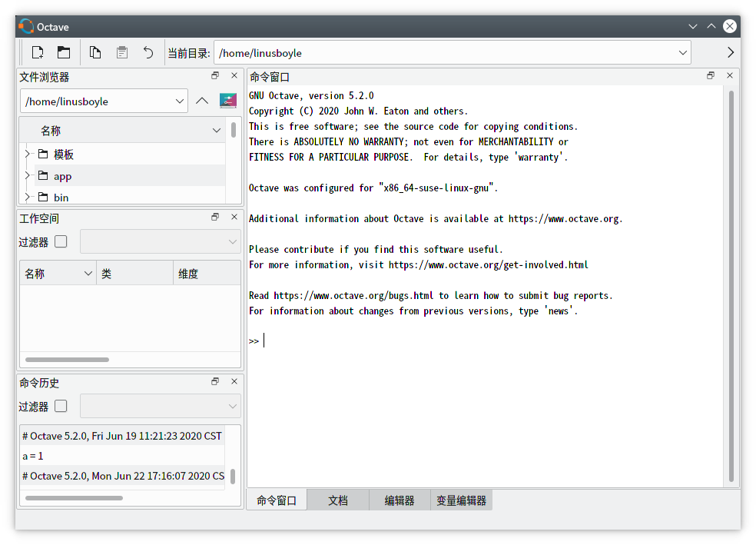Image resolution: width=756 pixels, height=545 pixels.
Task: Click the file browser vertical scrollbar
Action: (x=234, y=130)
